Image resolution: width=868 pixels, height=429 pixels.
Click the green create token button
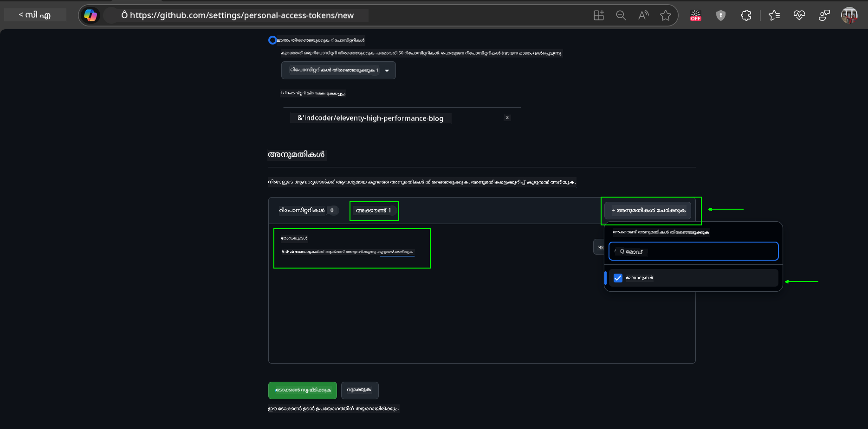pos(303,390)
